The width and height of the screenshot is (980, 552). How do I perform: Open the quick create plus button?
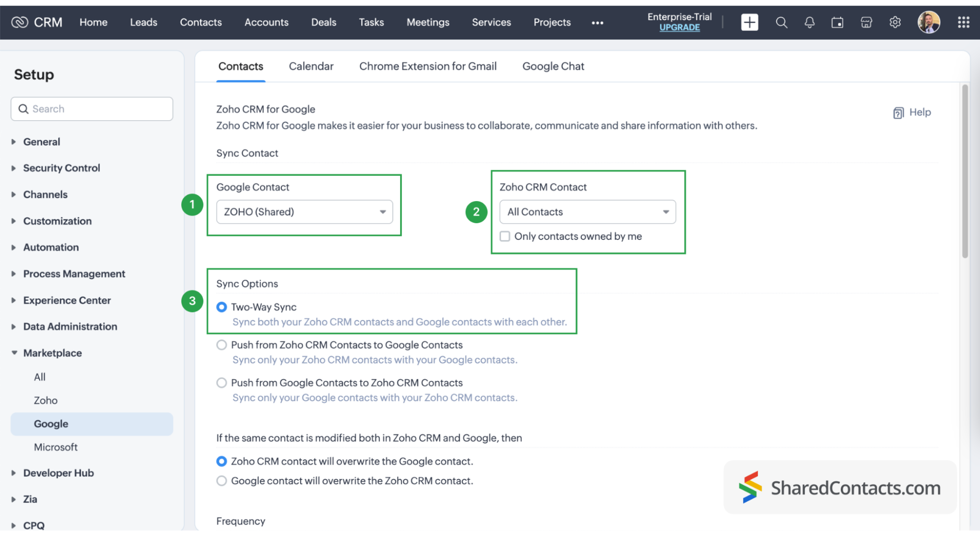(749, 22)
